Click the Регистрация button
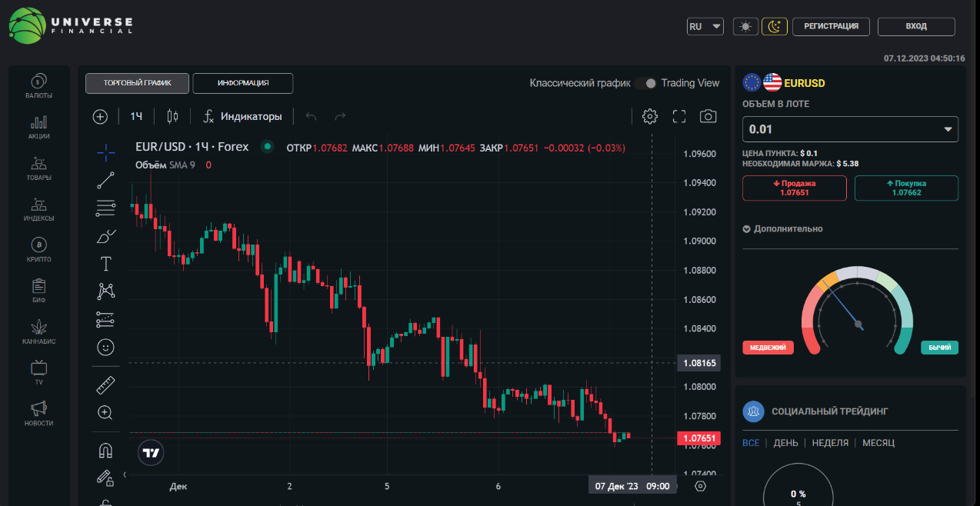The width and height of the screenshot is (980, 506). coord(831,26)
